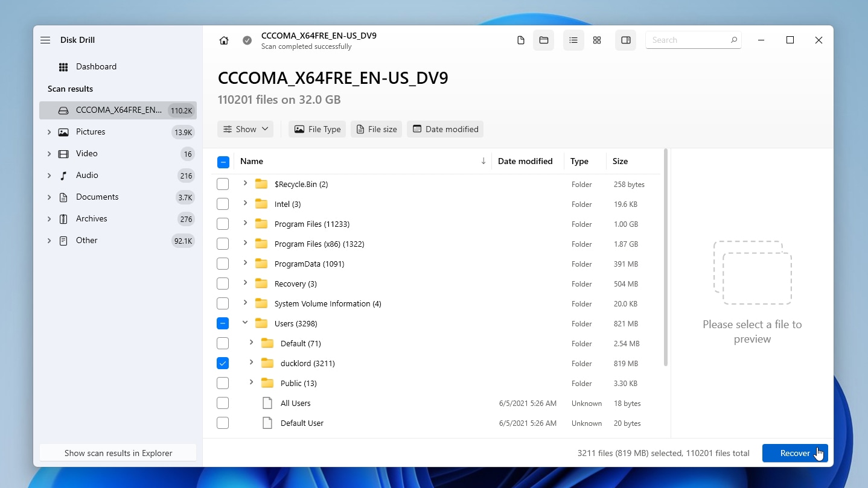Screen dimensions: 868x488
Task: Select CCCOMA_X64FRE_EN scan result in sidebar
Action: (118, 110)
